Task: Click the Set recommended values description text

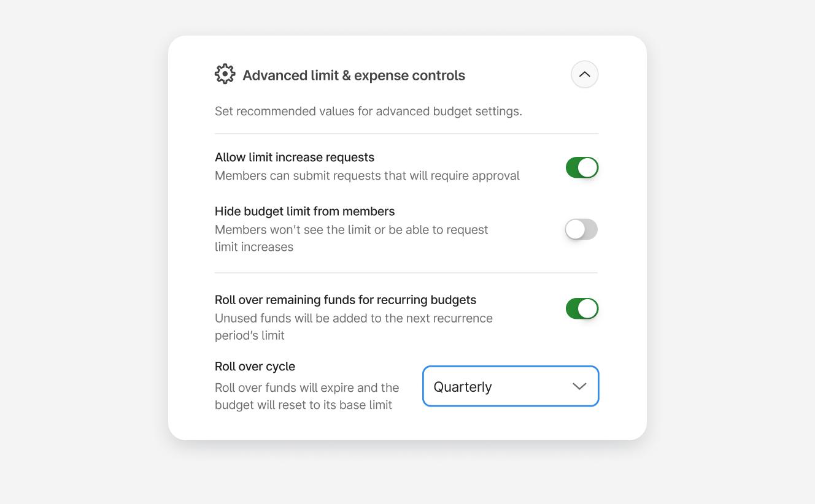Action: pyautogui.click(x=368, y=112)
